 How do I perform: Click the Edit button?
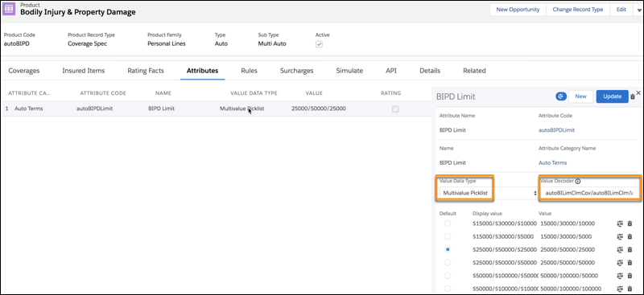621,10
